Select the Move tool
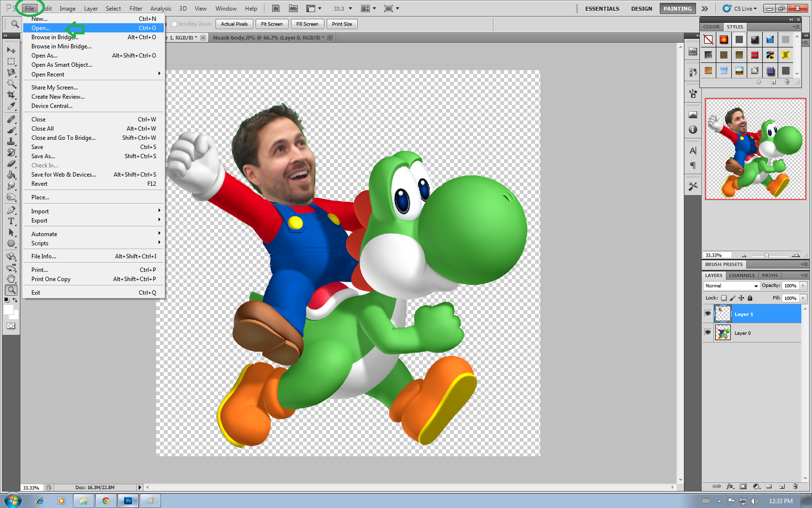Screen dimensions: 812x508 pyautogui.click(x=11, y=50)
